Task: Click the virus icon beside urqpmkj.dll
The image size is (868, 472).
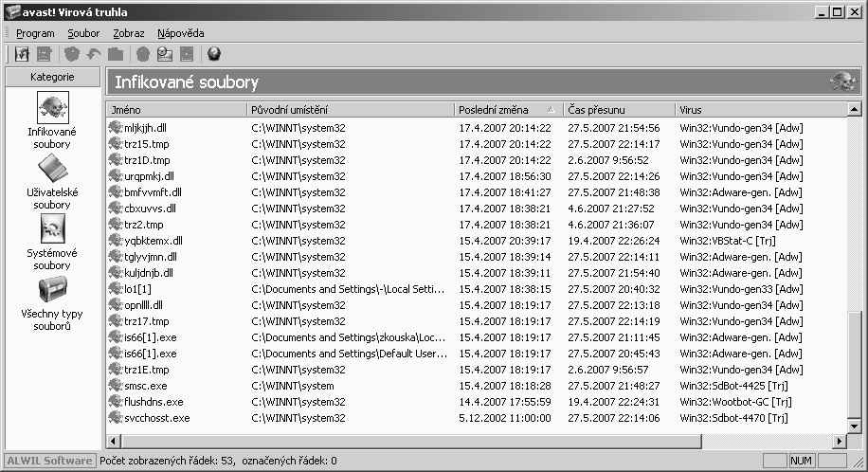Action: point(116,175)
